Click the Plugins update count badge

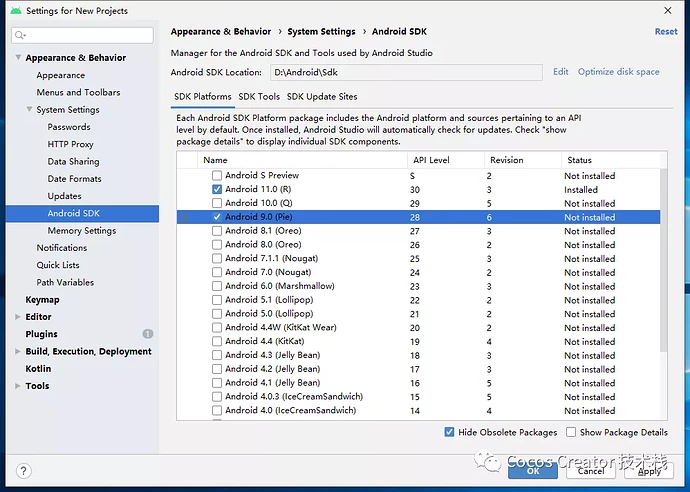(148, 334)
